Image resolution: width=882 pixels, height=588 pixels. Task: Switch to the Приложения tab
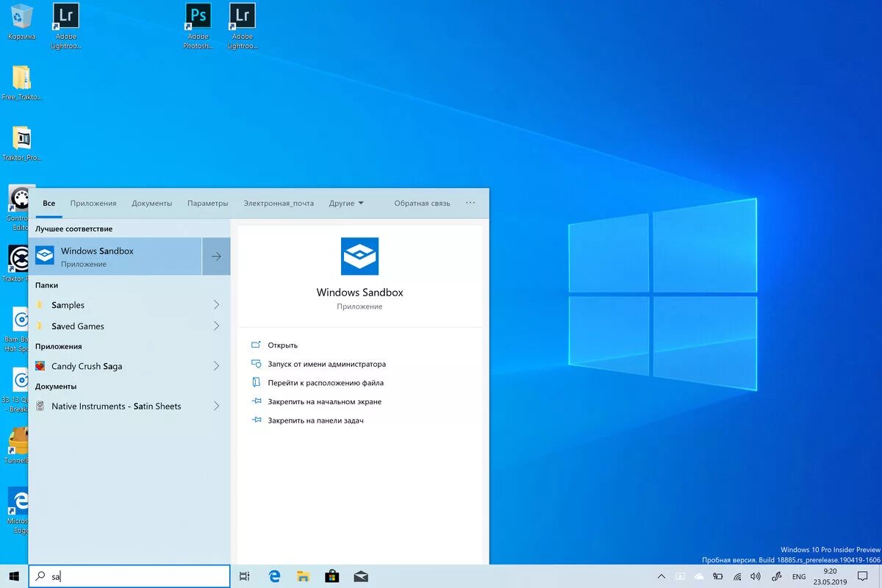pos(93,204)
